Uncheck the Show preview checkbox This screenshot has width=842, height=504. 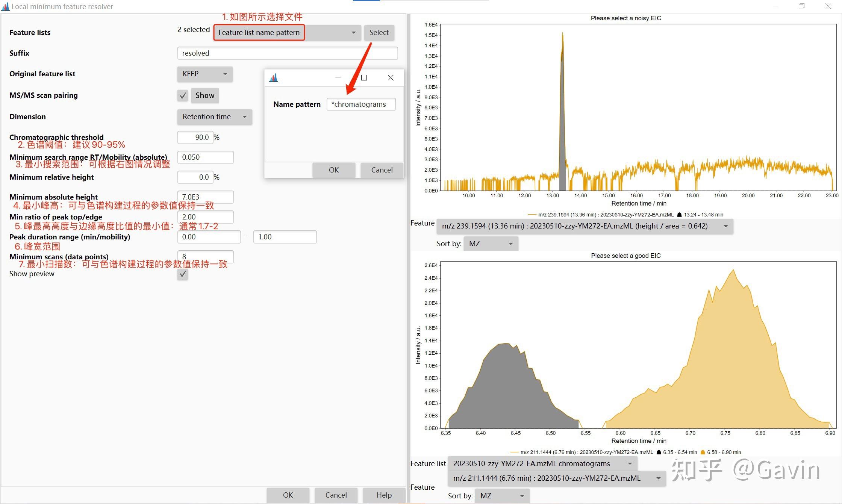[183, 274]
